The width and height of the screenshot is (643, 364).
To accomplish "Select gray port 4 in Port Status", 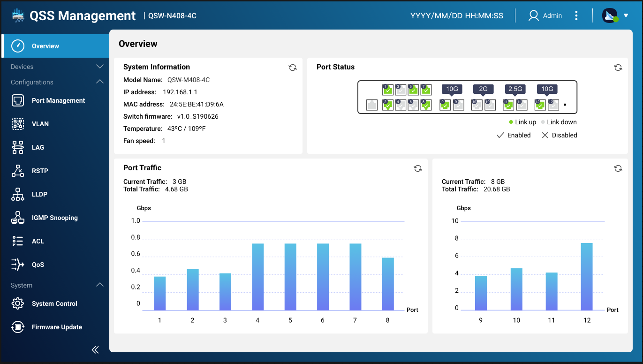I will coord(401,105).
